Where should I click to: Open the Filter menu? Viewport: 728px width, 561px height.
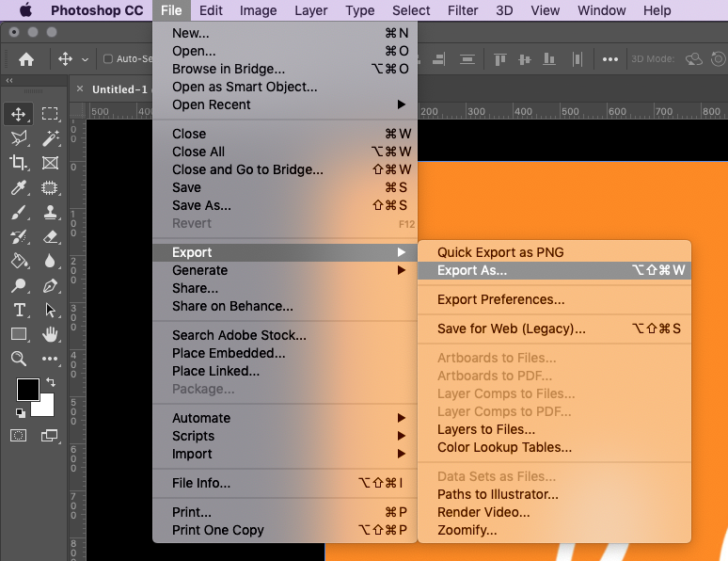(x=463, y=10)
